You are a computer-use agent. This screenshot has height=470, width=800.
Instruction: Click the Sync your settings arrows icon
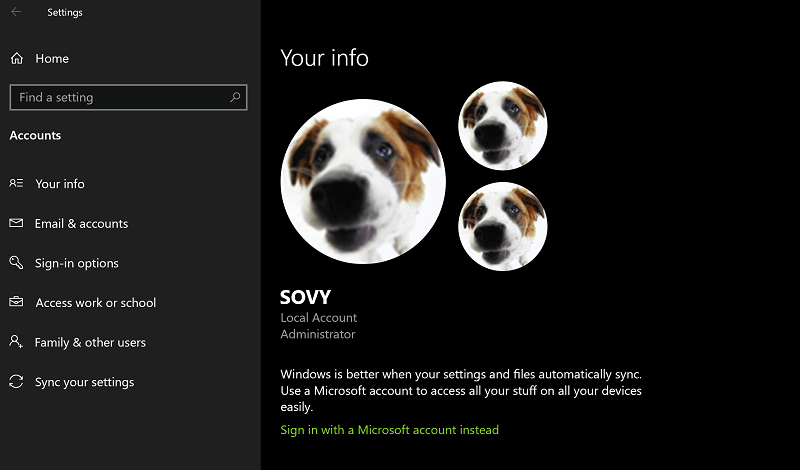tap(16, 381)
